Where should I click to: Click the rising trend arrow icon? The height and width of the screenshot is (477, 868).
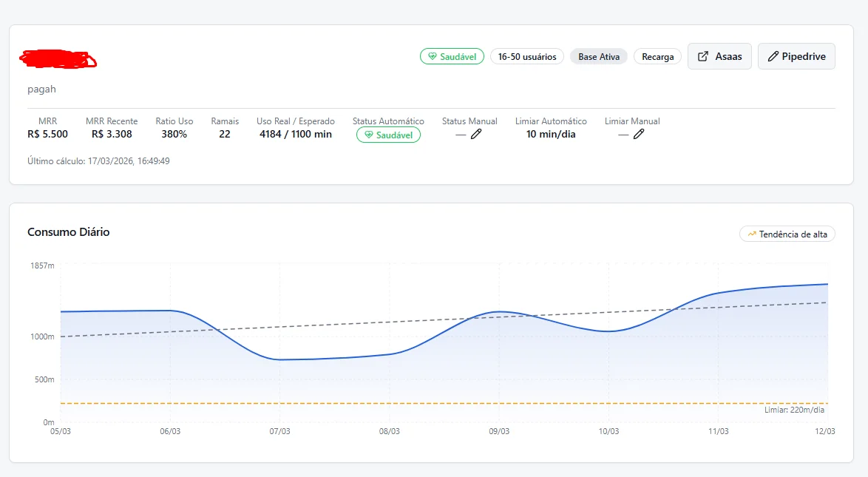coord(752,234)
